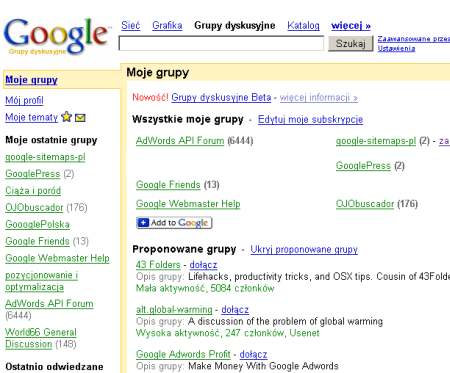This screenshot has width=450, height=373.
Task: Click the Proponowane grupy heading
Action: point(184,249)
